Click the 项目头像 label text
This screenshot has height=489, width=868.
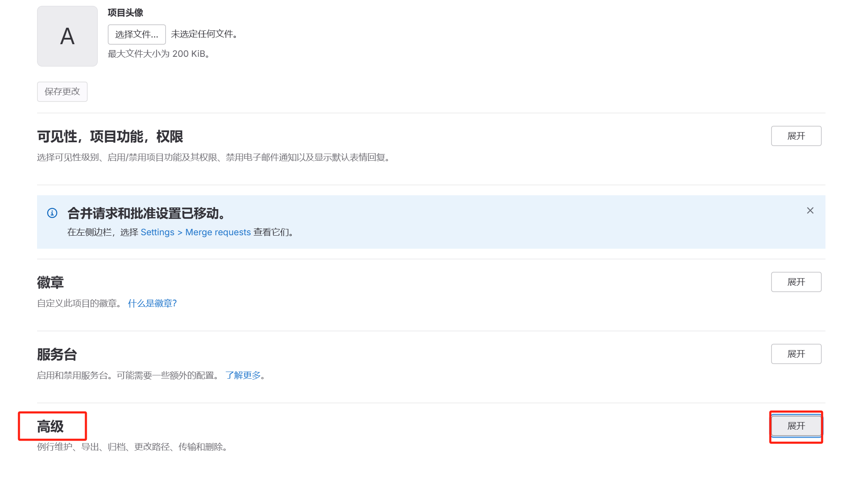(x=126, y=13)
